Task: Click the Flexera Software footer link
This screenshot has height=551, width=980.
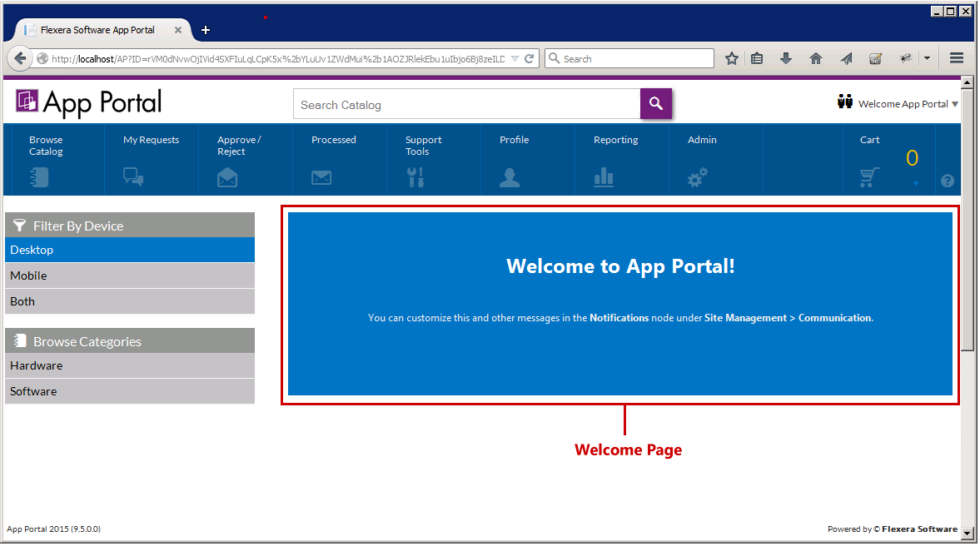Action: coord(918,529)
